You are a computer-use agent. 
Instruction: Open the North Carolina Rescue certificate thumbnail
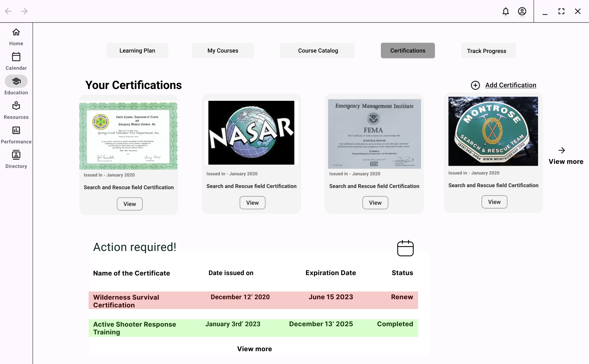click(129, 136)
